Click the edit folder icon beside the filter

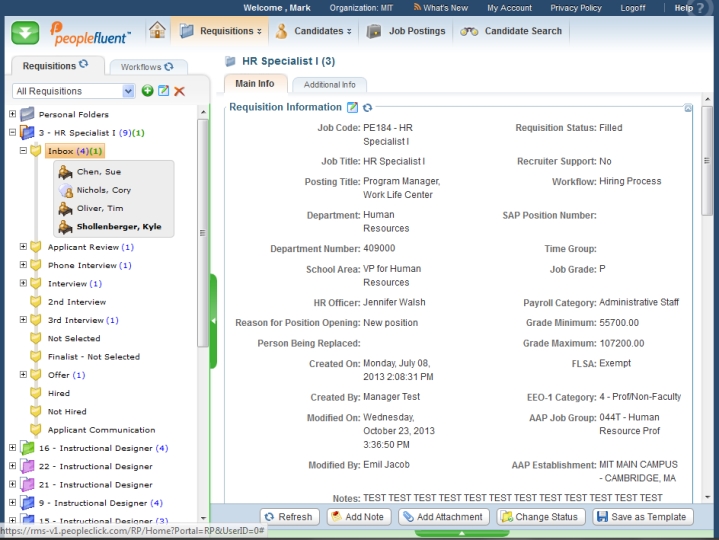[164, 91]
